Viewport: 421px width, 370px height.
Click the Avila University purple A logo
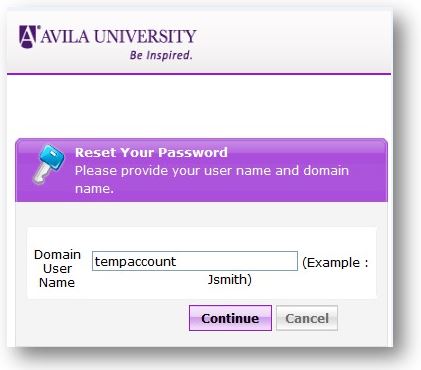(x=28, y=37)
